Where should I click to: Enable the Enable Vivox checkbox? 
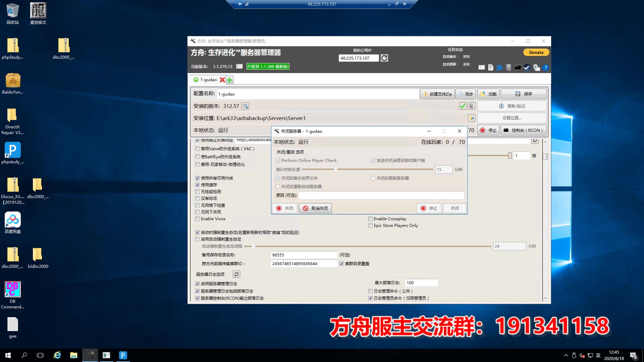[198, 219]
